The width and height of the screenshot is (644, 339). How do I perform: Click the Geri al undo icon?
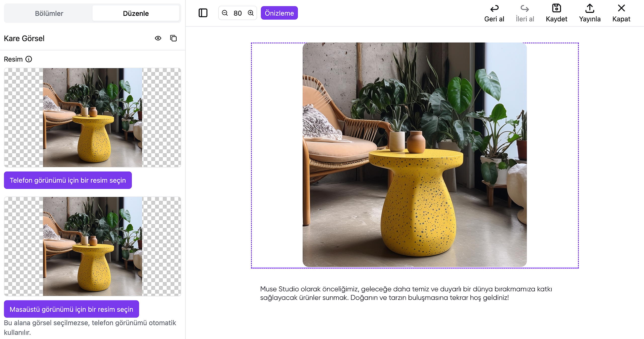(x=494, y=9)
